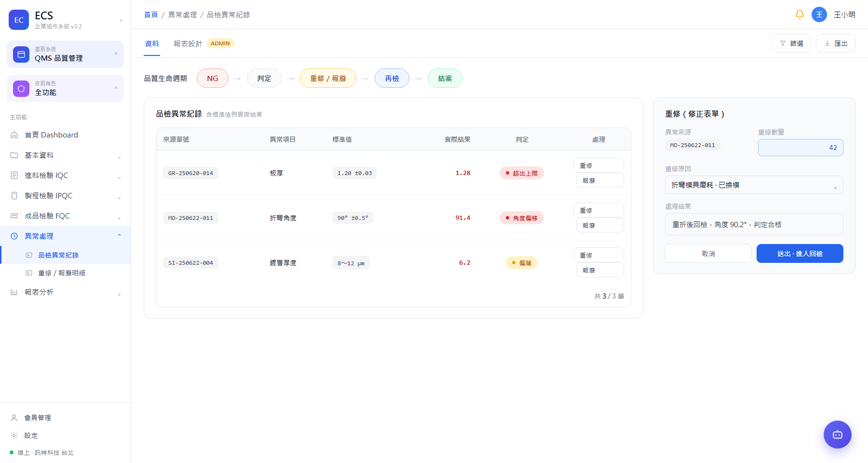
Task: Open 品檢異常紀錄 in sidebar
Action: (65, 255)
